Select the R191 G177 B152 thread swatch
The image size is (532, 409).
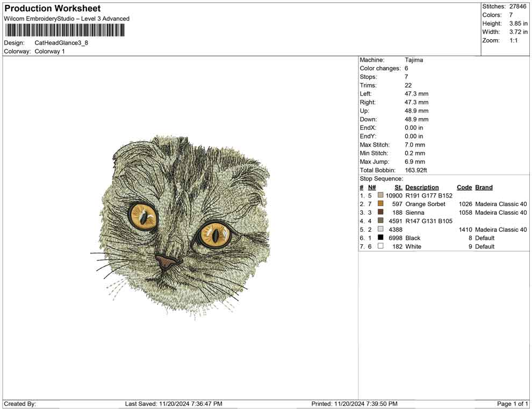coord(382,195)
